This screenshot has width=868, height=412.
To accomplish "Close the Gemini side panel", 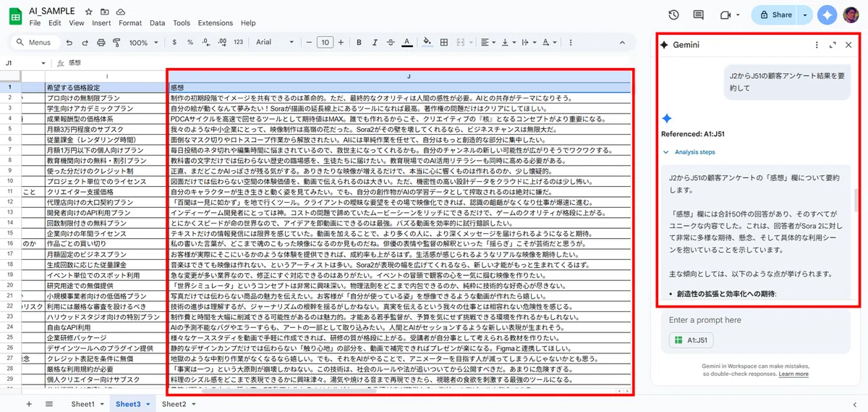I will coord(848,45).
